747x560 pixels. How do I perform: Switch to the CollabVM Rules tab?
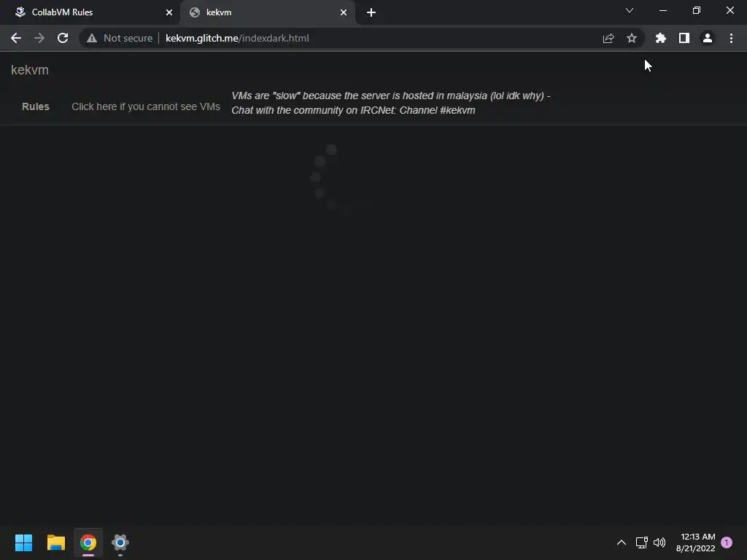tap(90, 12)
